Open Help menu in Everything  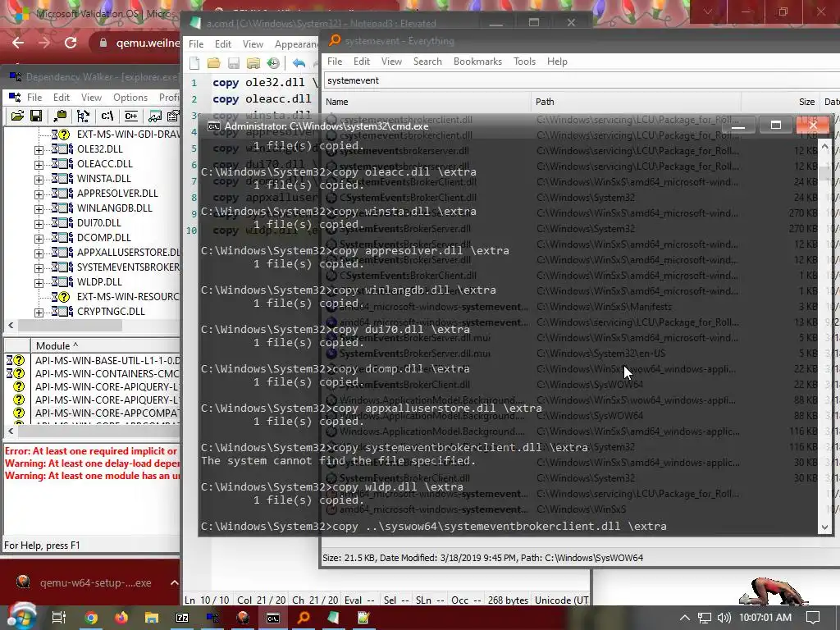pyautogui.click(x=557, y=61)
